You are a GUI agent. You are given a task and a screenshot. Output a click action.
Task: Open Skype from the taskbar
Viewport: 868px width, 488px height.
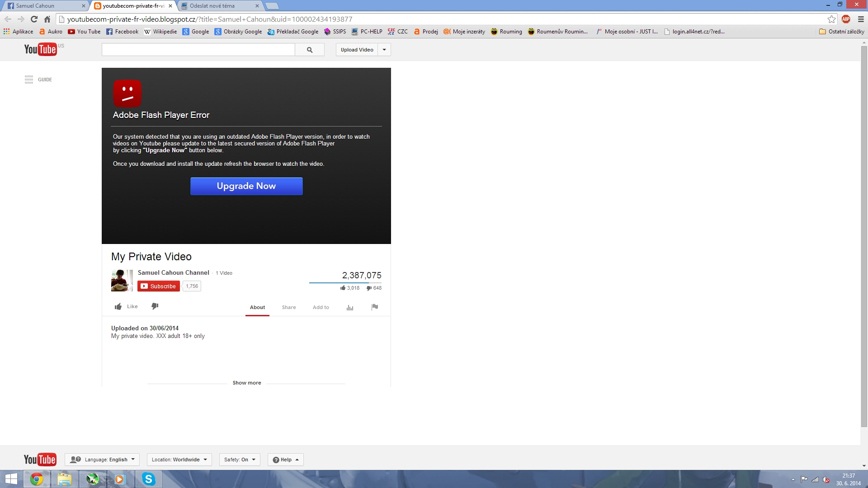(x=148, y=479)
